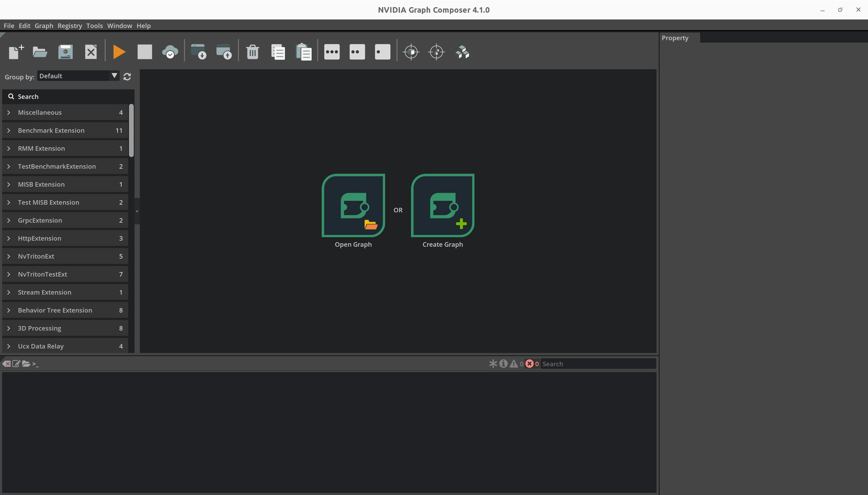Click the Save Graph disk icon
Image resolution: width=868 pixels, height=495 pixels.
[x=65, y=52]
